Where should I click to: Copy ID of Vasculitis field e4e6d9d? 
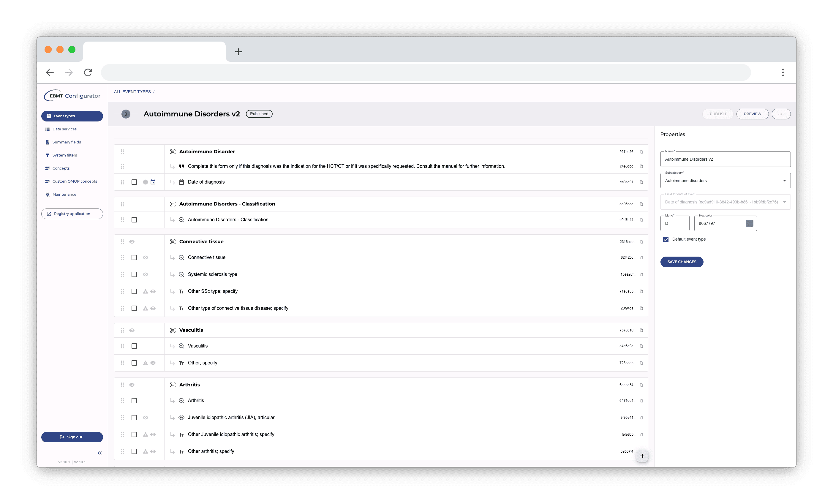click(641, 346)
